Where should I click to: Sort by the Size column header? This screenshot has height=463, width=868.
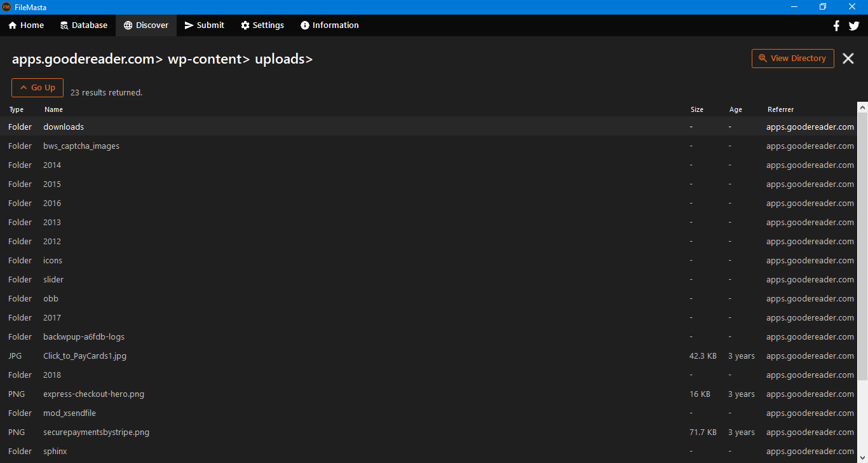[x=697, y=109]
